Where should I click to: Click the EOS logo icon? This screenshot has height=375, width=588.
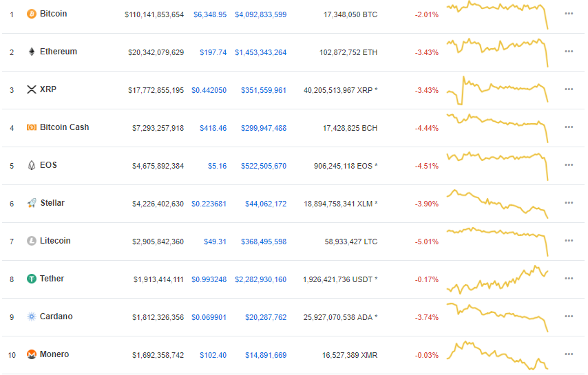(x=31, y=165)
